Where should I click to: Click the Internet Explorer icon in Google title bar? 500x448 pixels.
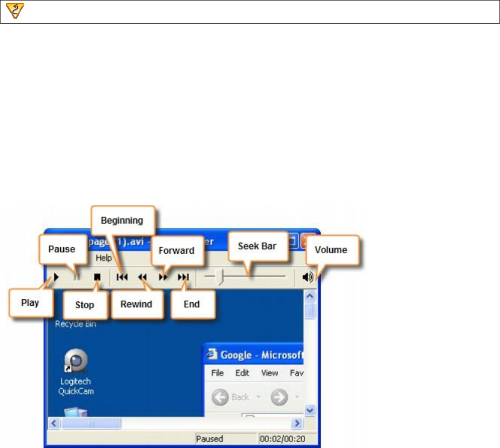211,354
